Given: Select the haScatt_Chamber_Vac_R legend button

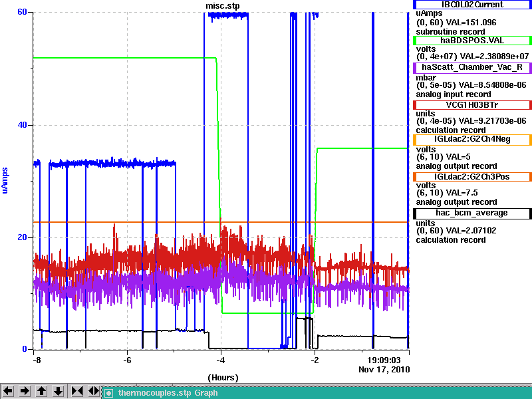Looking at the screenshot, I should pyautogui.click(x=472, y=67).
